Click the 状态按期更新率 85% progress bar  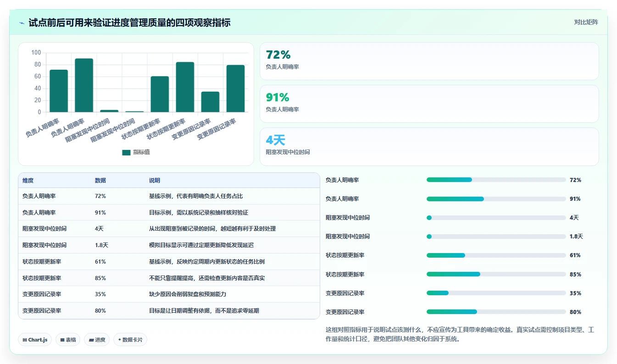click(496, 274)
